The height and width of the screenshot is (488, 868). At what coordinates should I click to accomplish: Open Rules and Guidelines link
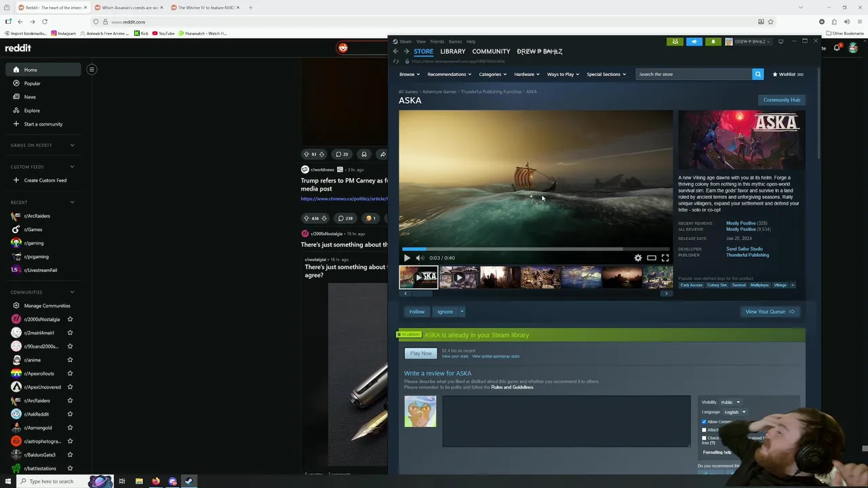512,387
